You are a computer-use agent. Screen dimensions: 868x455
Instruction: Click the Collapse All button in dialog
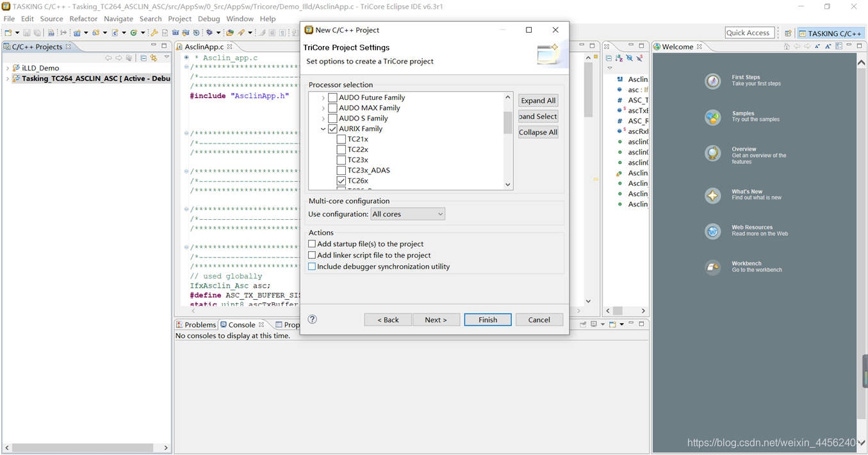[538, 132]
